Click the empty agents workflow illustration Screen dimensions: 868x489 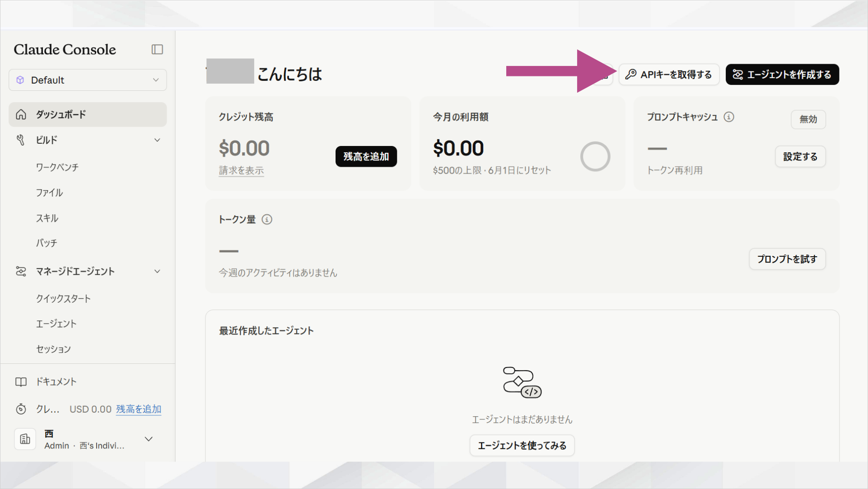(x=522, y=382)
